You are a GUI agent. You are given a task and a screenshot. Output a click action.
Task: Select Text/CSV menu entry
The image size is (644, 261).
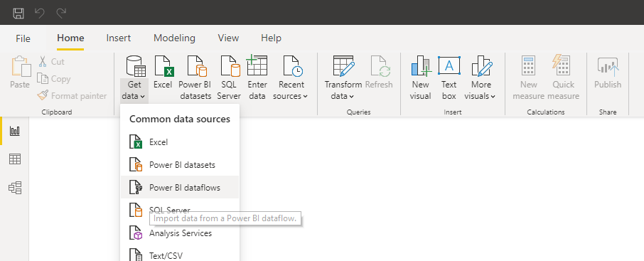[x=180, y=255]
